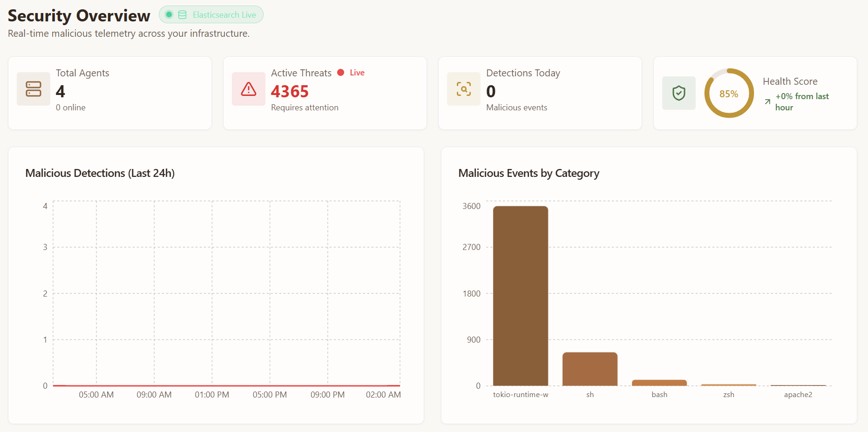Click the scan search icon for Detections Today

tap(464, 89)
